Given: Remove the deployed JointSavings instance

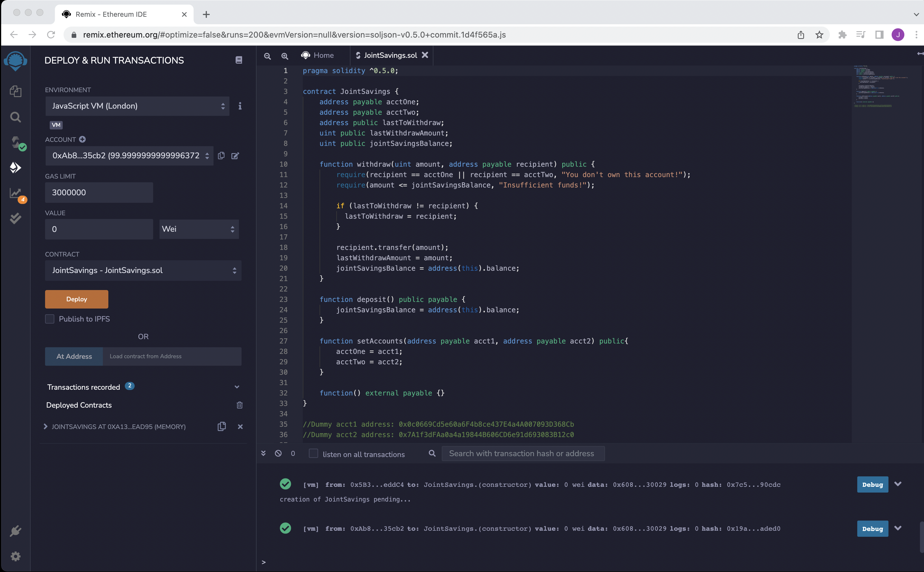Looking at the screenshot, I should [x=240, y=427].
